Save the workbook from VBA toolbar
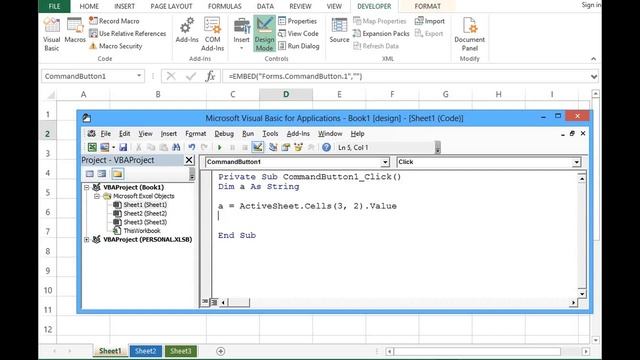This screenshot has width=640, height=360. tap(123, 147)
